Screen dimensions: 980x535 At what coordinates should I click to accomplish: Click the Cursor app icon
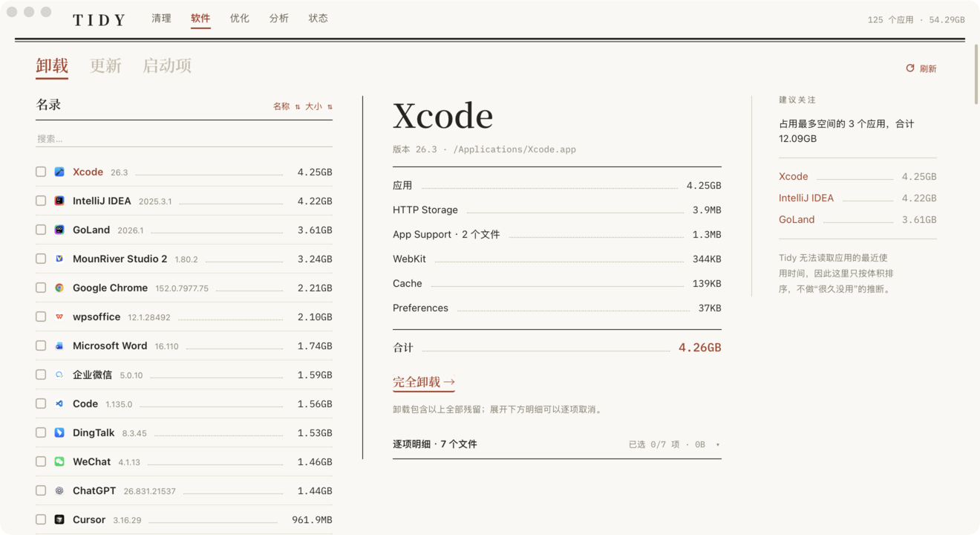(x=59, y=519)
